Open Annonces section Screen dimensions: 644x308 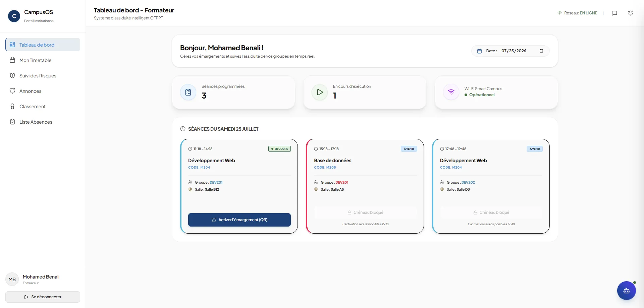tap(43, 91)
